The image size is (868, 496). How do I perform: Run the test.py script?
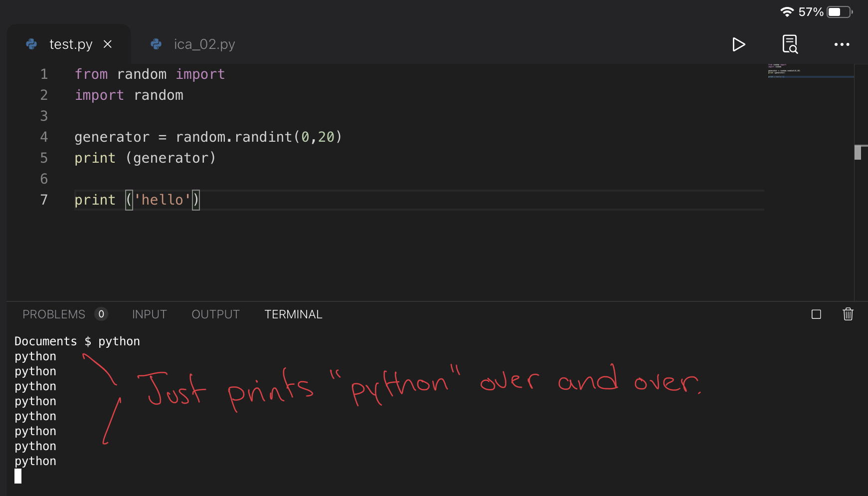click(739, 44)
